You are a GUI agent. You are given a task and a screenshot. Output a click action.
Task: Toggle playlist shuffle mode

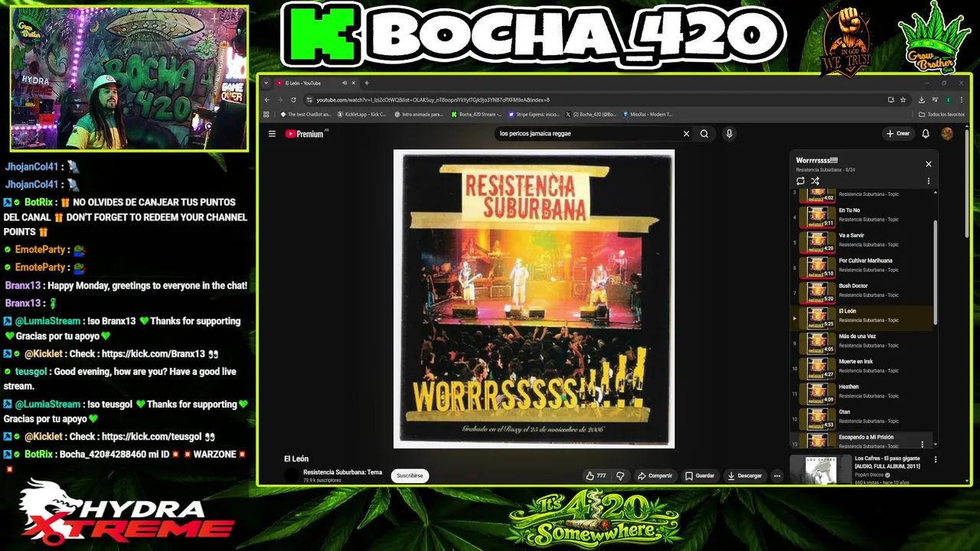pyautogui.click(x=815, y=181)
